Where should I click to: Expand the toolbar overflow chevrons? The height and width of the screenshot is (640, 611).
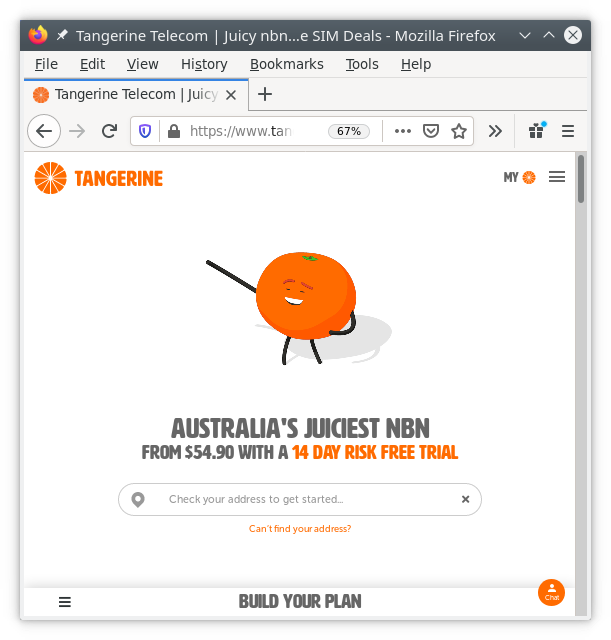495,131
